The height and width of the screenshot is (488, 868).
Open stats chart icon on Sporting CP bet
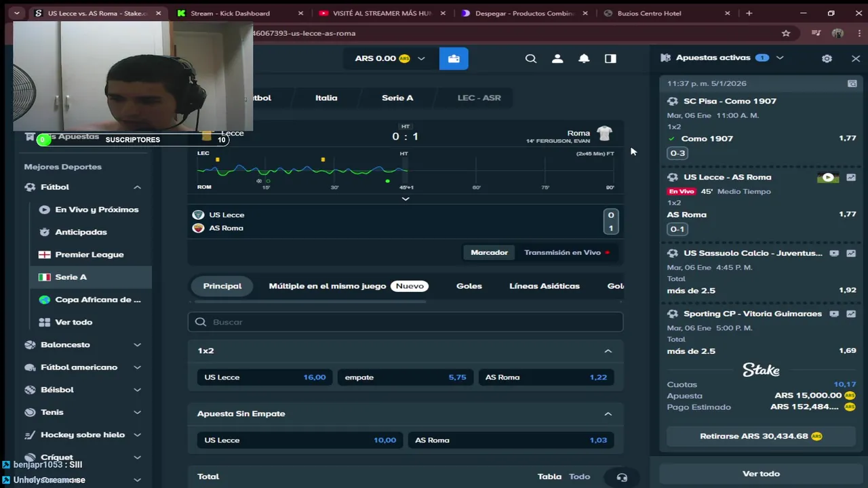851,314
